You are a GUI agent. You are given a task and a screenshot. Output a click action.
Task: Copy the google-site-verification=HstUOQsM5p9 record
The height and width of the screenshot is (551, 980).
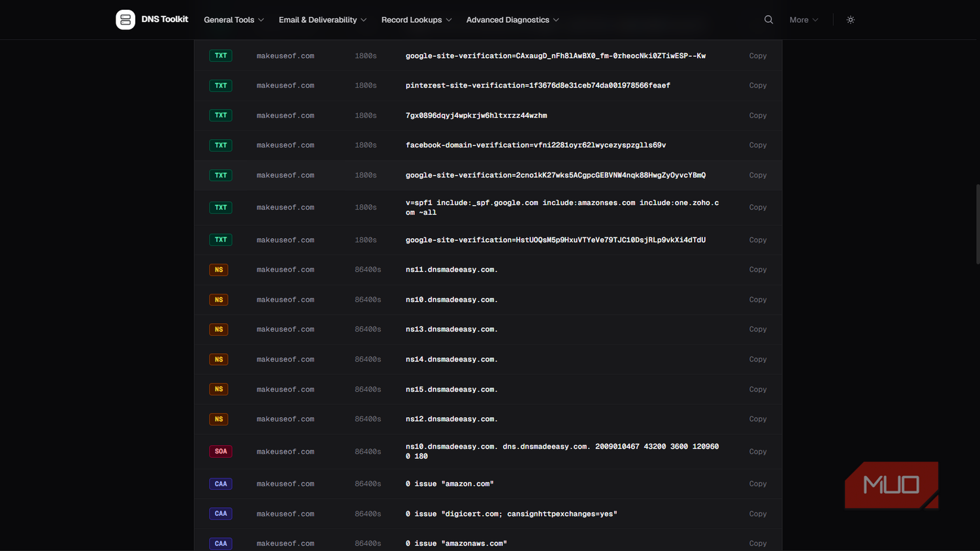click(758, 240)
